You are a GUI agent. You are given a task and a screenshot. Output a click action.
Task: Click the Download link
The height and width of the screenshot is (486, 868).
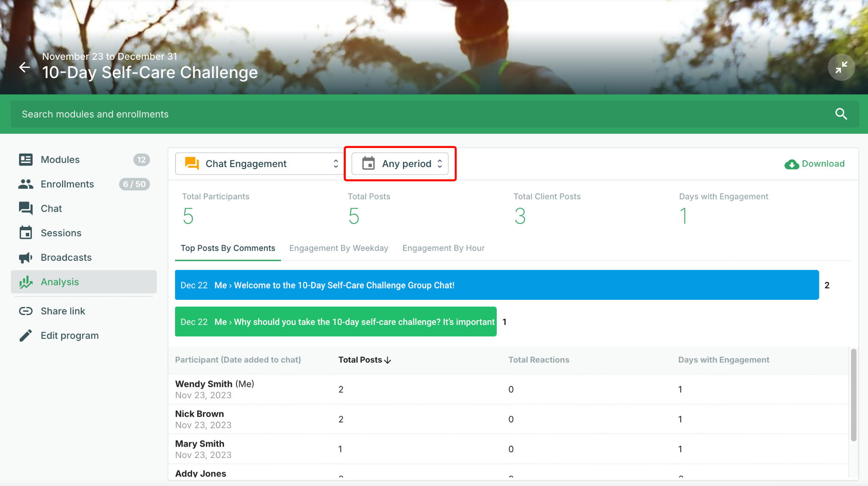814,164
